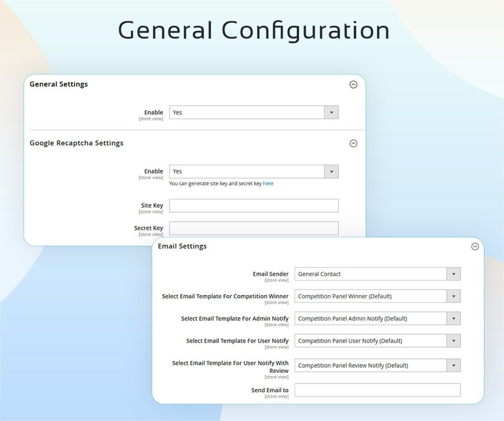
Task: Collapse the General Settings section
Action: (353, 85)
